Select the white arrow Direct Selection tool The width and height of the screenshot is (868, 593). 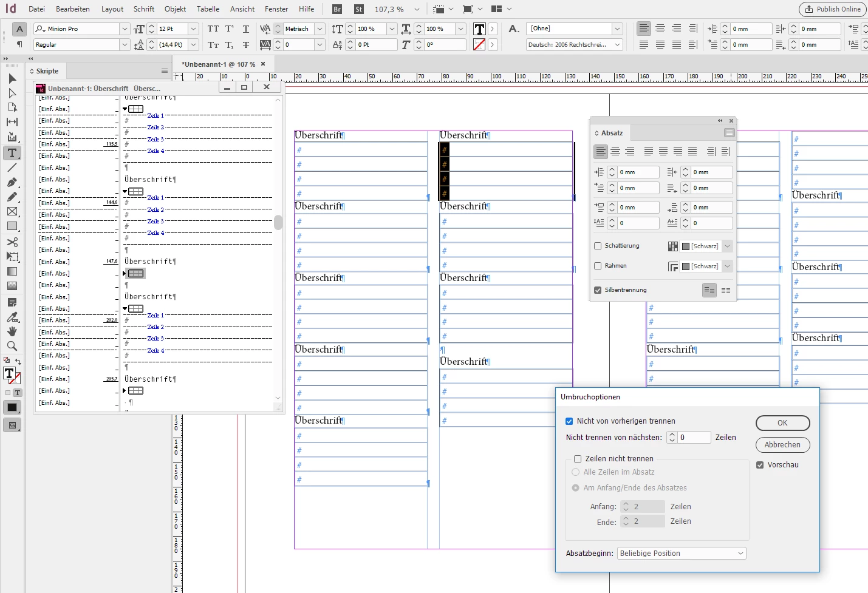12,93
